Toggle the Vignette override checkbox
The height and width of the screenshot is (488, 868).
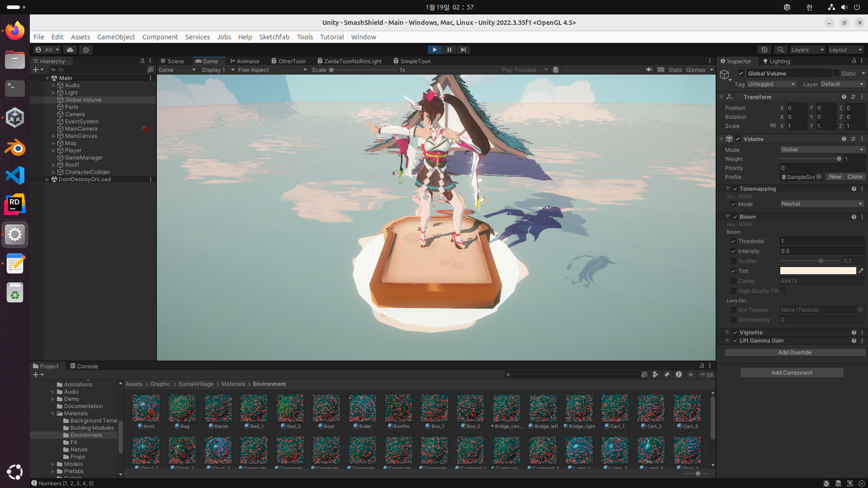tap(735, 333)
